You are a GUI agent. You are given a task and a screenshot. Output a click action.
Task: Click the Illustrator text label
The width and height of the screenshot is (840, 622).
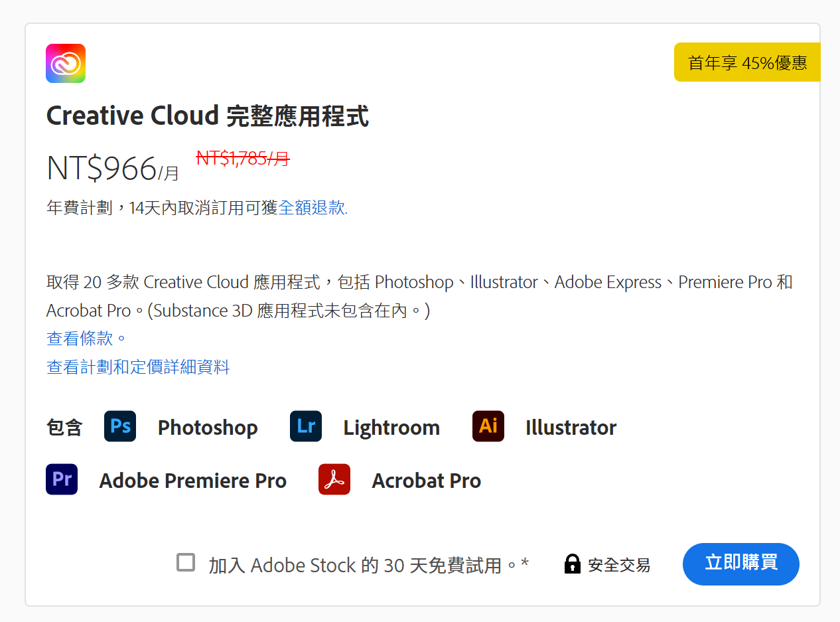pos(571,428)
